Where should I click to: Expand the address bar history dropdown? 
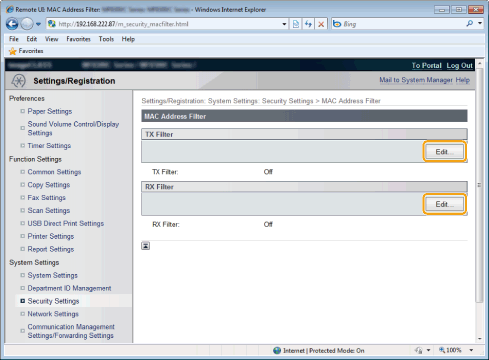tap(284, 24)
